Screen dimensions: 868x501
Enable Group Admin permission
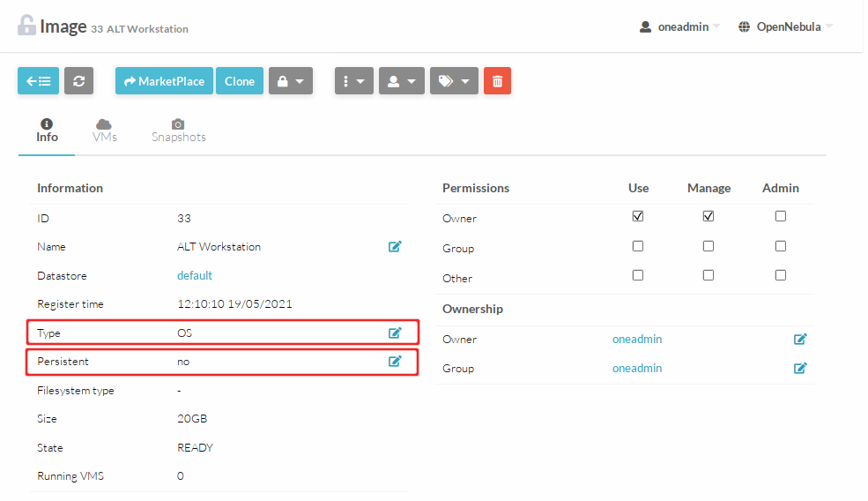click(781, 245)
